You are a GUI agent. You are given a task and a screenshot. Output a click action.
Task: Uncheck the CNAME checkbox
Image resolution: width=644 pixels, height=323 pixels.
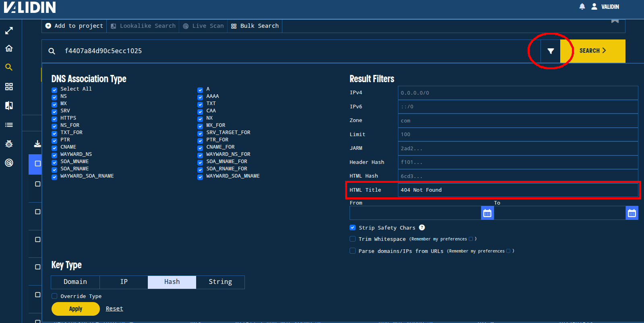tap(54, 148)
